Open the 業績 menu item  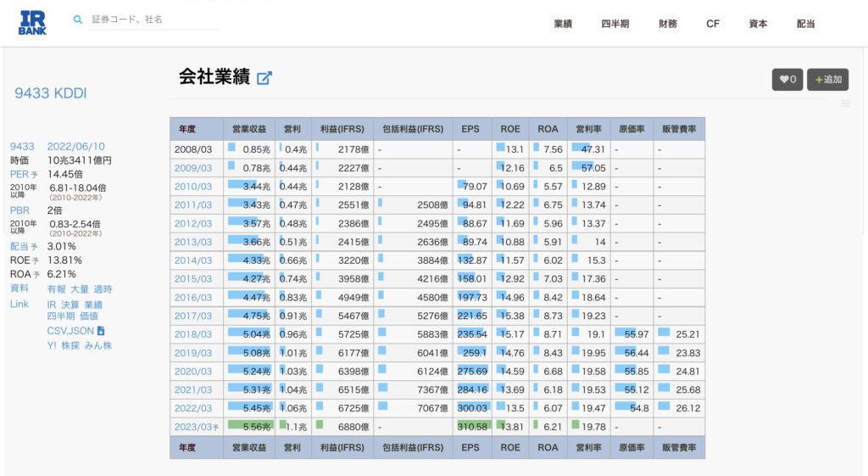coord(563,24)
